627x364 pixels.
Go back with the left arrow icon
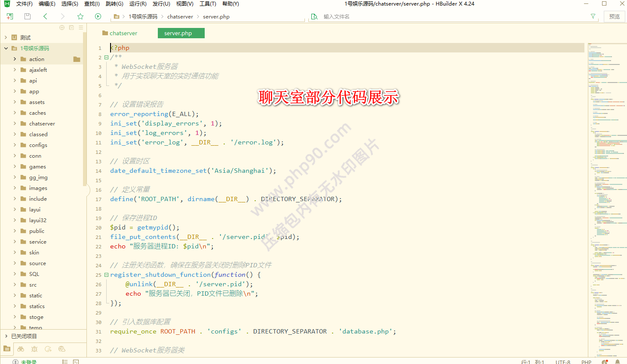[x=45, y=16]
